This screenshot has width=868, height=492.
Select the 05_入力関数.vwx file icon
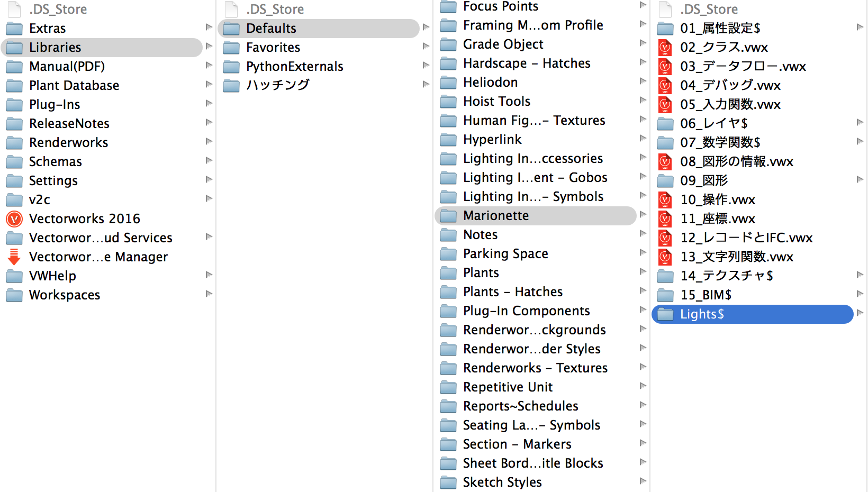click(665, 104)
